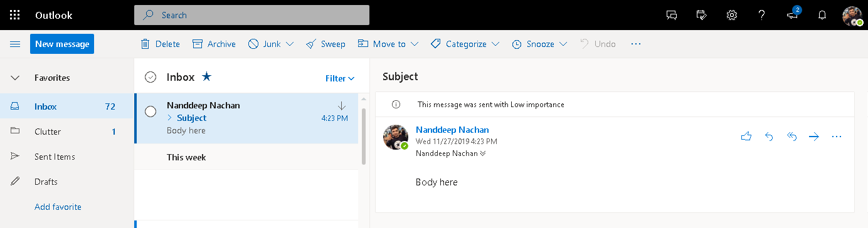Collapse the Favorites folder group

[15, 78]
